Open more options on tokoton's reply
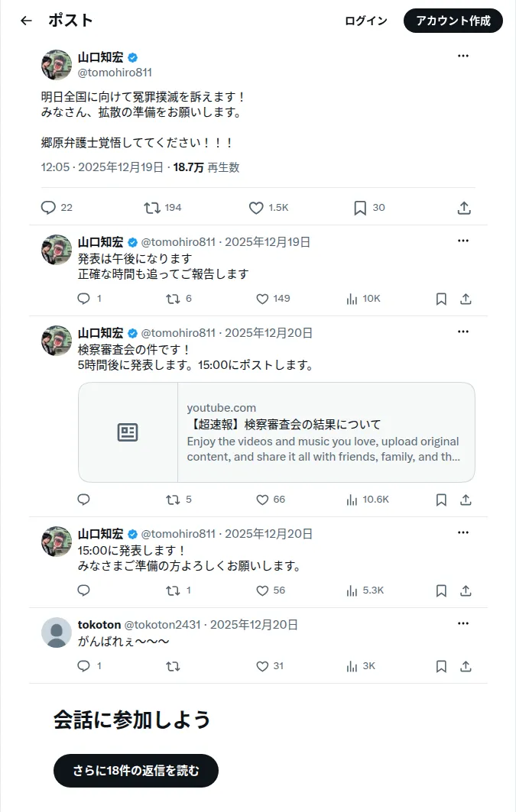The width and height of the screenshot is (516, 812). click(x=463, y=623)
